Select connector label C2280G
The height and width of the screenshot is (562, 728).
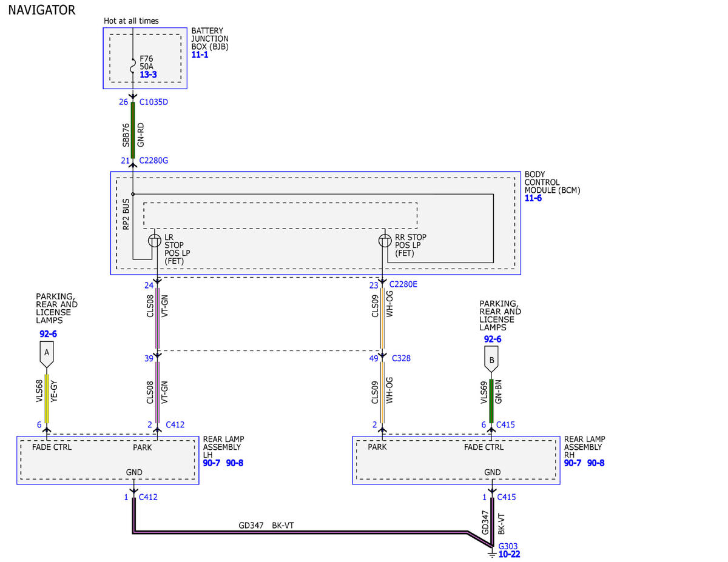(x=153, y=161)
